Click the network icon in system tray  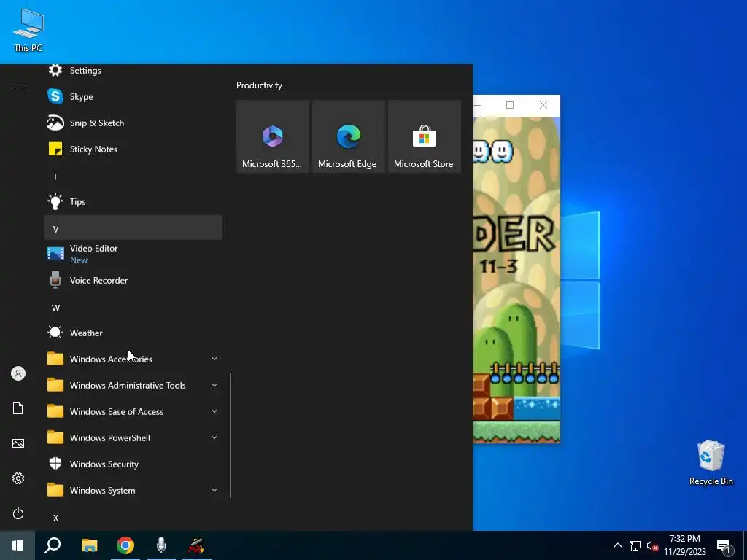coord(635,545)
